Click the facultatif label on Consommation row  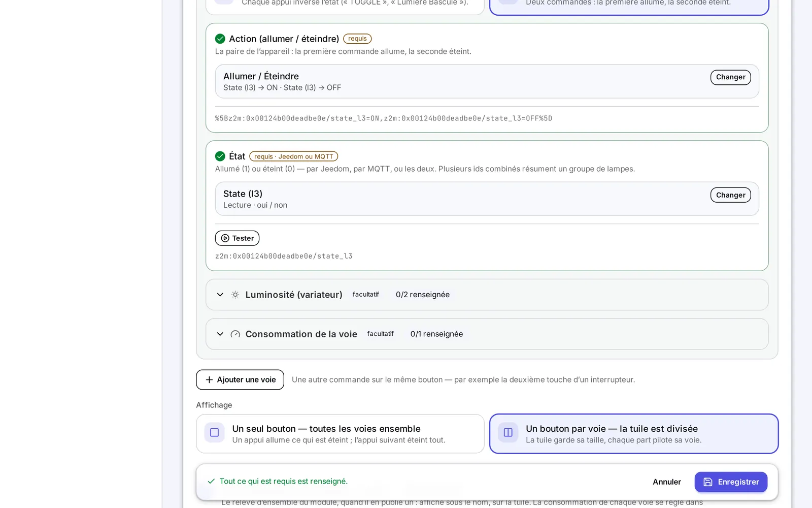[x=380, y=334]
